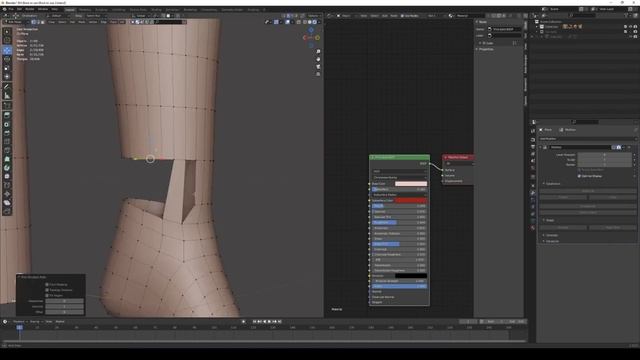
Task: Enable face select mode
Action: pos(42,22)
